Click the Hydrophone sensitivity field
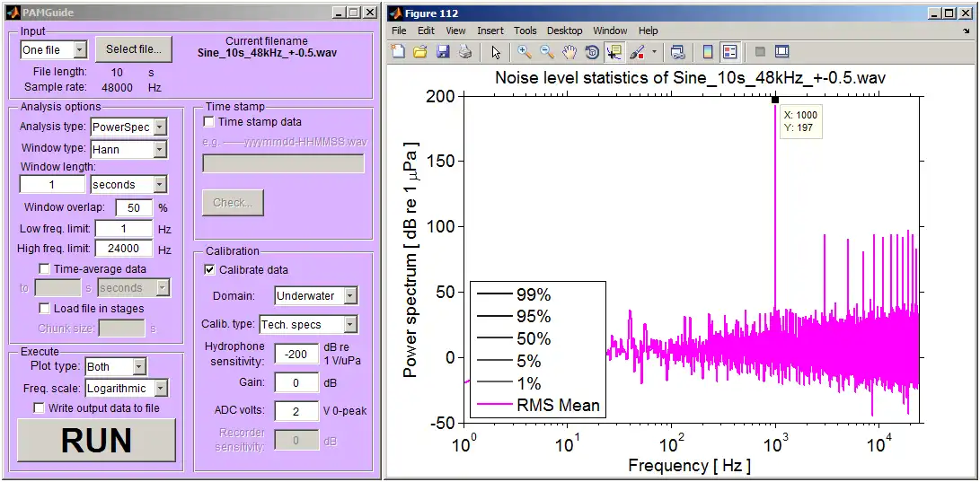 pyautogui.click(x=296, y=354)
